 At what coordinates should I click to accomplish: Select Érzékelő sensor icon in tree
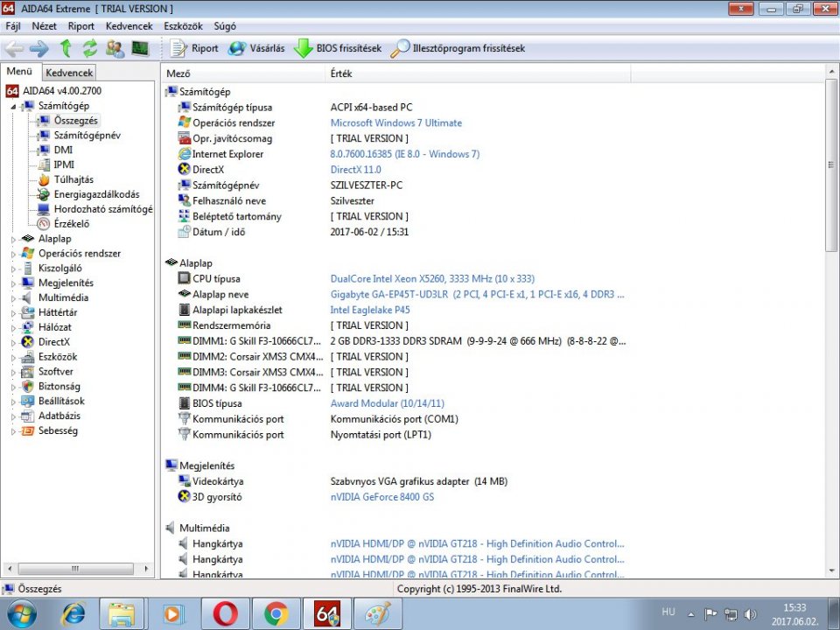tap(44, 224)
